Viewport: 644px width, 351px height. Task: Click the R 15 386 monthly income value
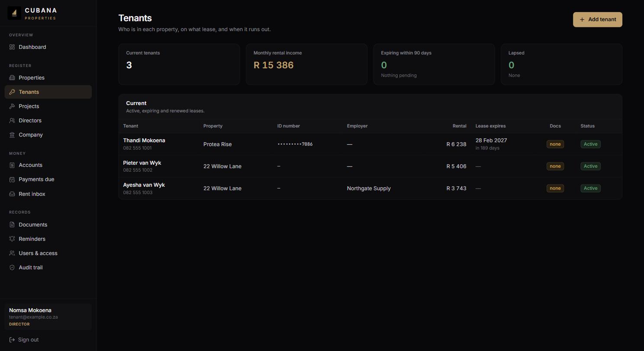tap(274, 65)
